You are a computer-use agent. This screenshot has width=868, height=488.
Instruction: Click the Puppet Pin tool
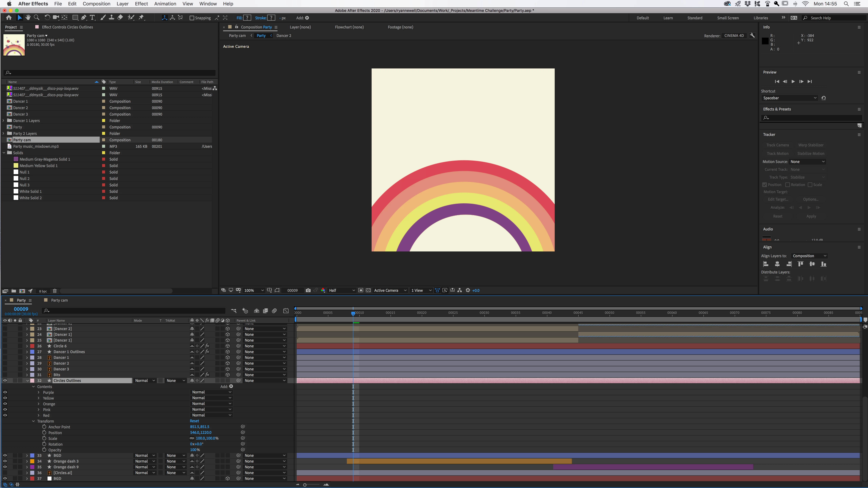point(142,17)
